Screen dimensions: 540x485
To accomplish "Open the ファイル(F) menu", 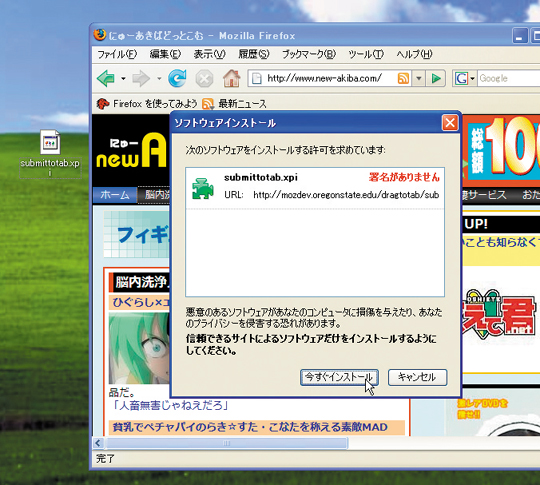I will pos(117,54).
